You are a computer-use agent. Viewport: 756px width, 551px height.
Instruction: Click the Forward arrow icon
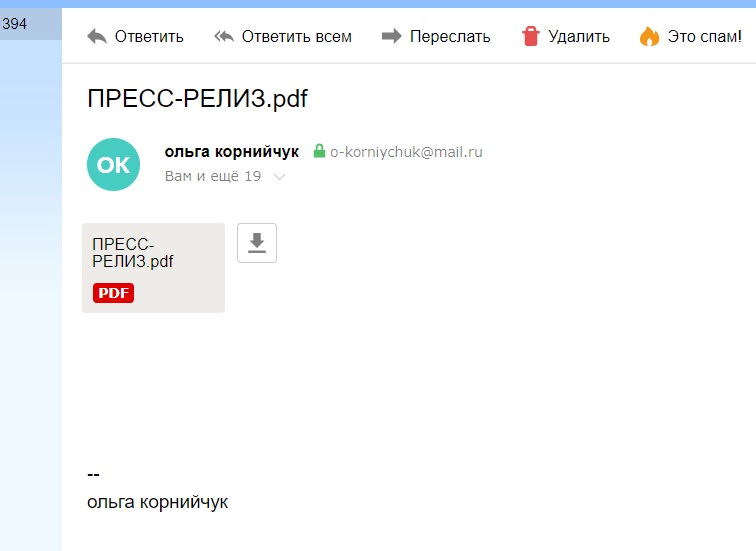(x=392, y=36)
